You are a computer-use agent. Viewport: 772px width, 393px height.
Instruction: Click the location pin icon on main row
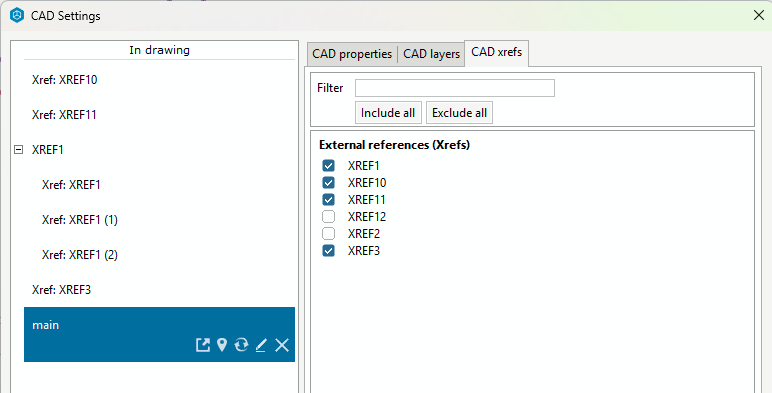(x=222, y=345)
